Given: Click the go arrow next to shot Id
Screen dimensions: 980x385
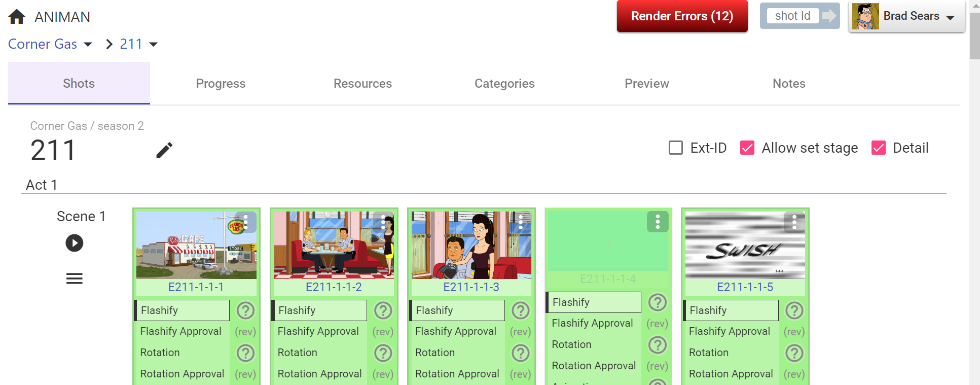Looking at the screenshot, I should [829, 16].
